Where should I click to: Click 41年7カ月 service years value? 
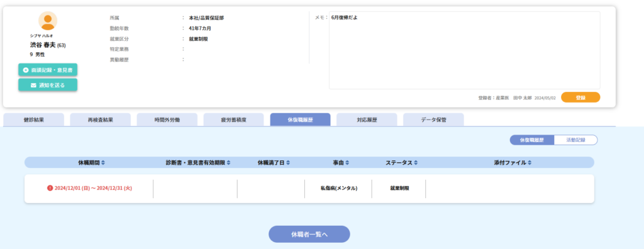[200, 28]
